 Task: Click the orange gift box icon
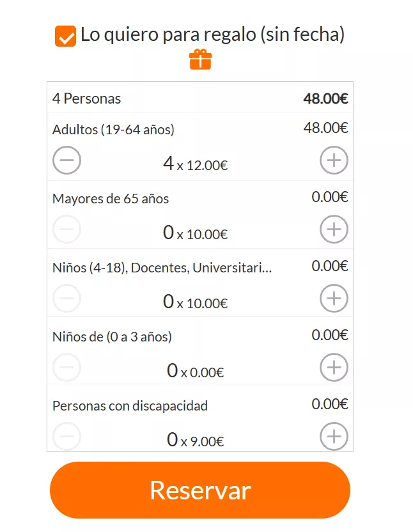click(x=200, y=59)
